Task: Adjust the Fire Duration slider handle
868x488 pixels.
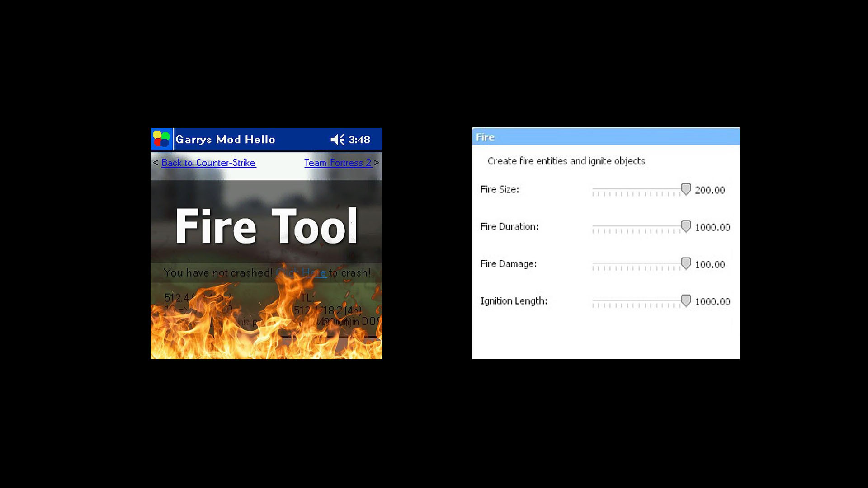Action: click(685, 226)
